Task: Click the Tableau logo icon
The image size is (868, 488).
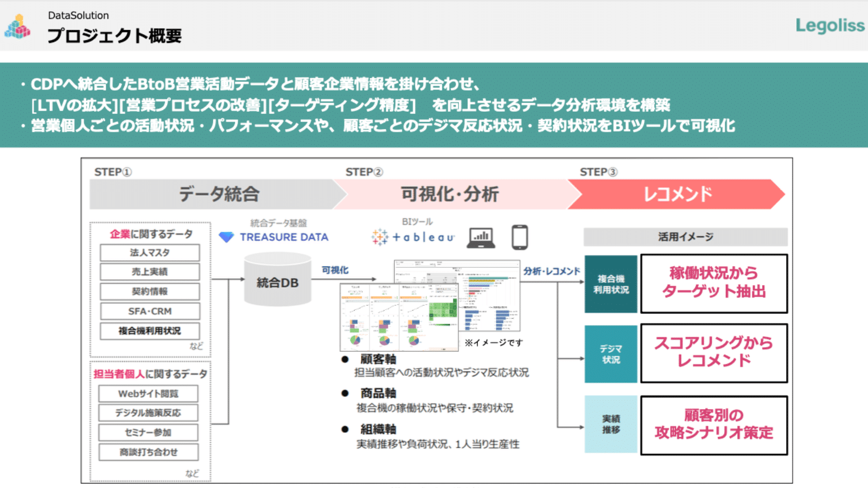Action: click(x=380, y=237)
